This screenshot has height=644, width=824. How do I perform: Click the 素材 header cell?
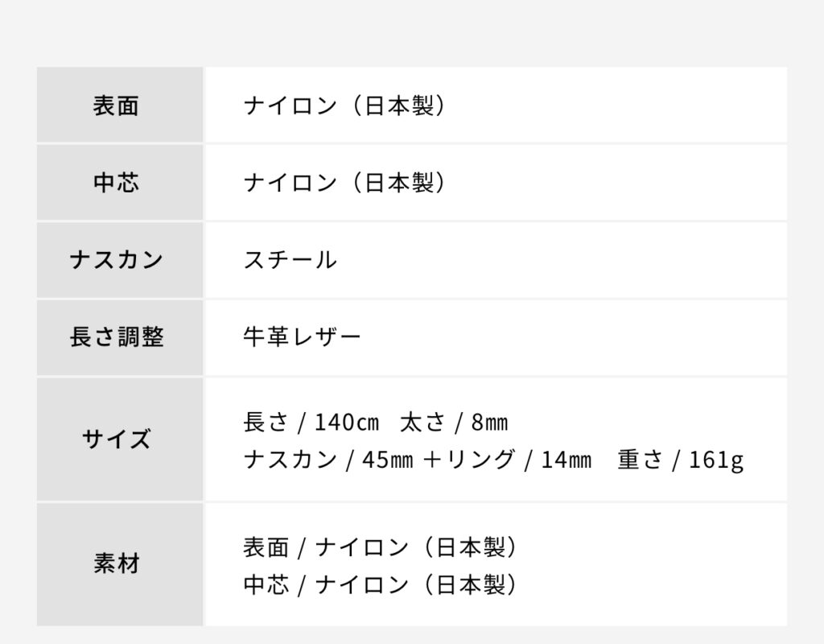tap(120, 564)
